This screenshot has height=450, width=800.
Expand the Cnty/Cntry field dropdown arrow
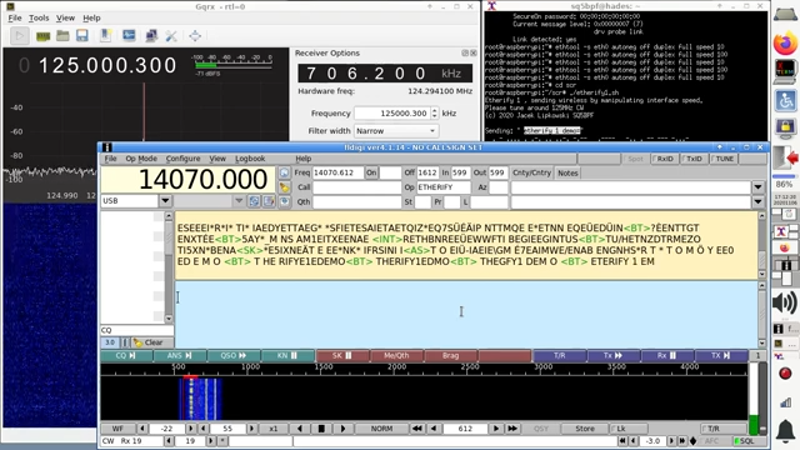(758, 187)
